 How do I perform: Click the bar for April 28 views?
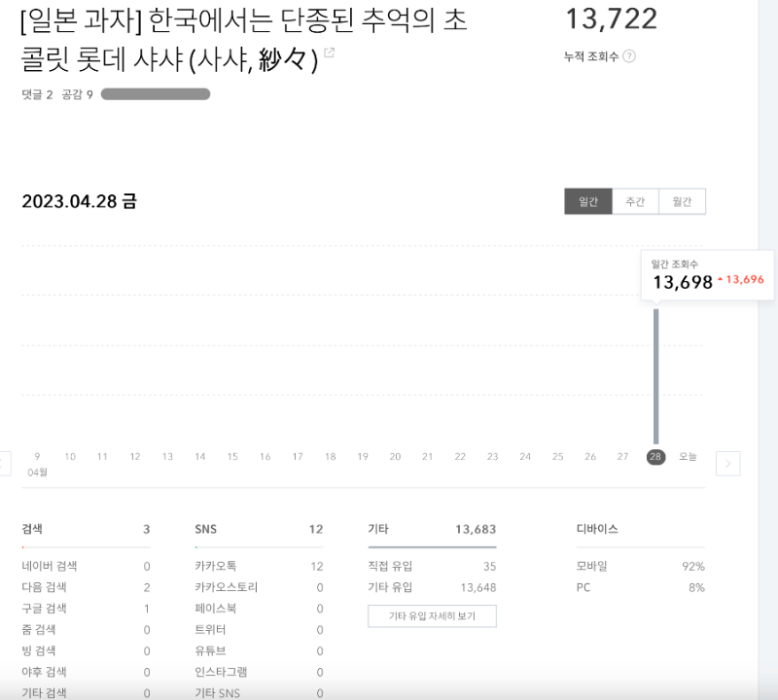pyautogui.click(x=655, y=376)
